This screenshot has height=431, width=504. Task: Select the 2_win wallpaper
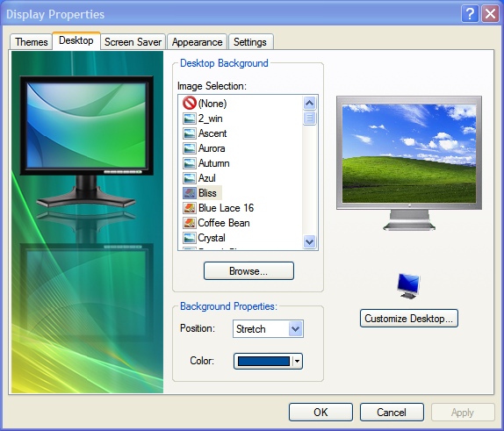(210, 119)
